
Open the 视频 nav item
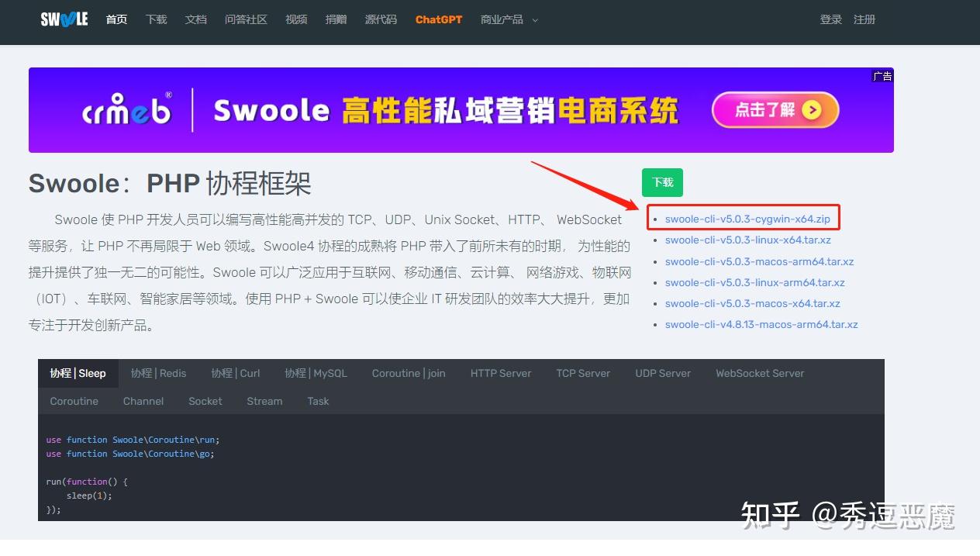pos(296,19)
